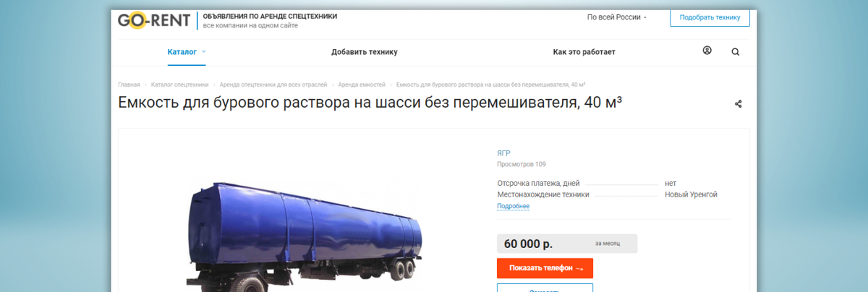Expand details with the Подробнее link
The image size is (868, 292).
(514, 207)
